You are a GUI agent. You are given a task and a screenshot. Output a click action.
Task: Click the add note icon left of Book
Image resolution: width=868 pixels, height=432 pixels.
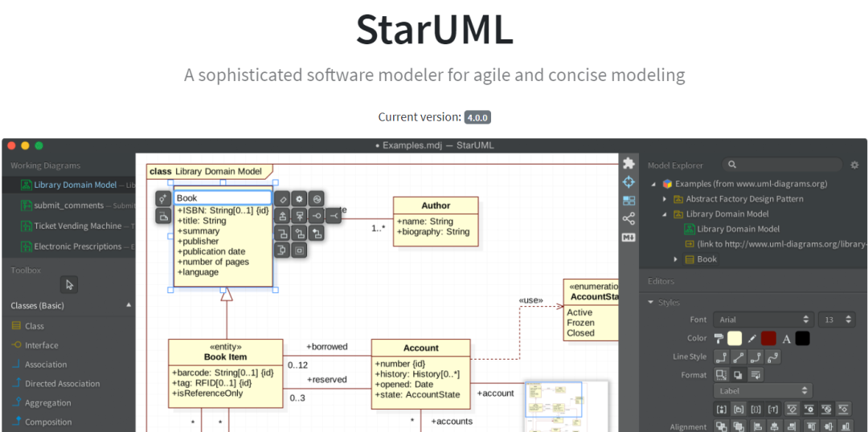coord(162,216)
